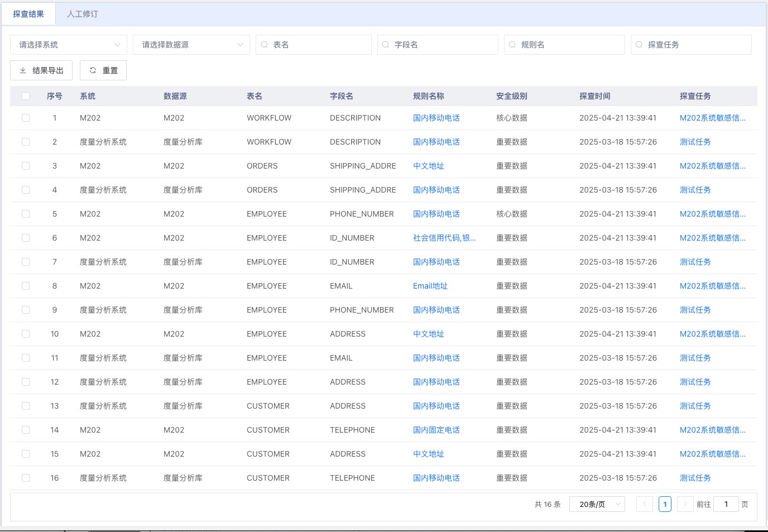Select the checkbox for row 8
The width and height of the screenshot is (768, 532).
tap(26, 286)
